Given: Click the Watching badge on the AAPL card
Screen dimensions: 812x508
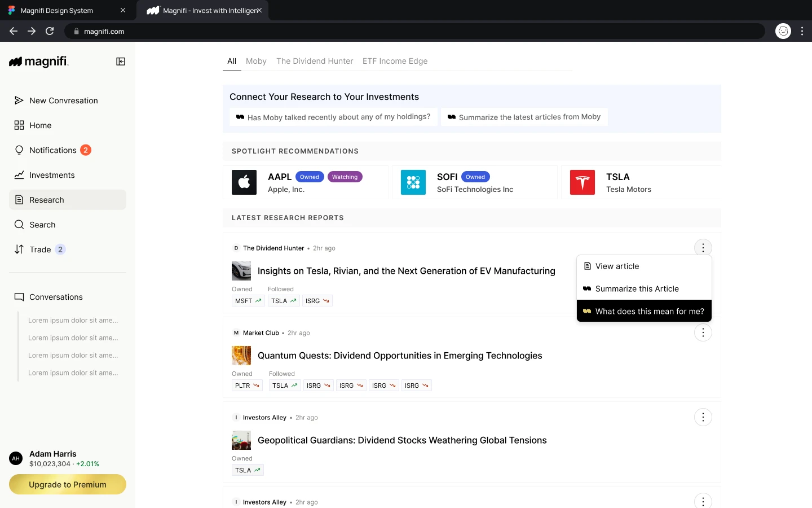Looking at the screenshot, I should (x=345, y=177).
